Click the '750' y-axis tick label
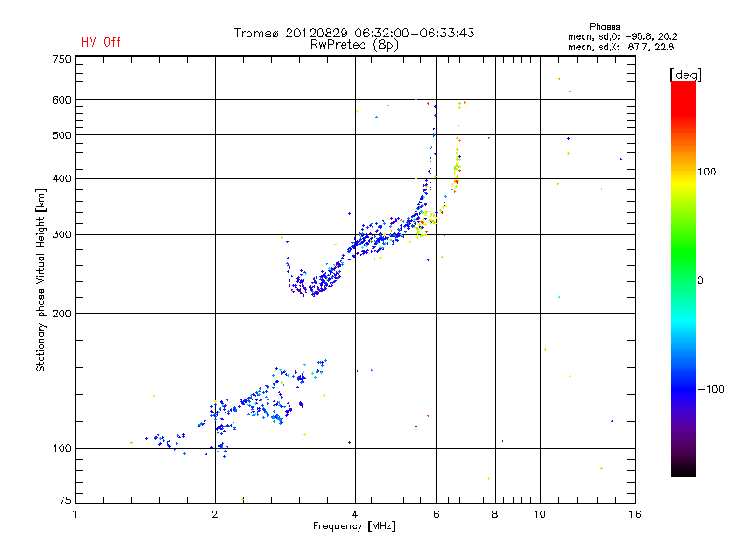The height and width of the screenshot is (560, 747). (x=62, y=59)
